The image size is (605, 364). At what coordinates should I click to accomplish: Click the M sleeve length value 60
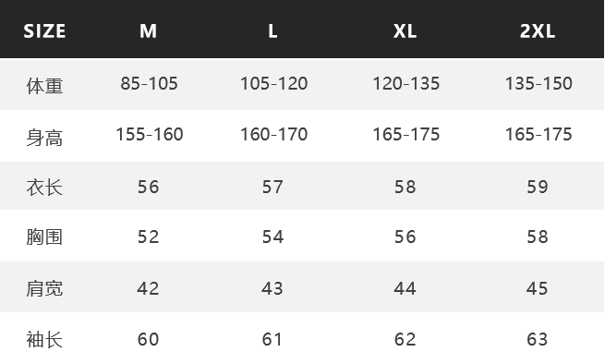(148, 339)
